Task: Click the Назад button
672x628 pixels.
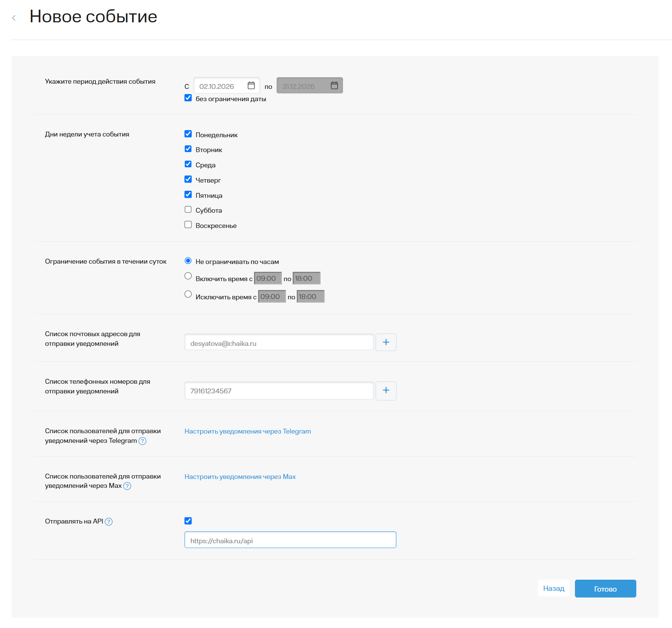Action: [554, 588]
